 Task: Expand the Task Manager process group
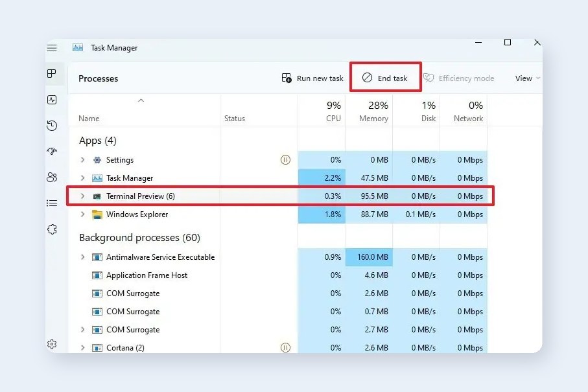pyautogui.click(x=82, y=178)
